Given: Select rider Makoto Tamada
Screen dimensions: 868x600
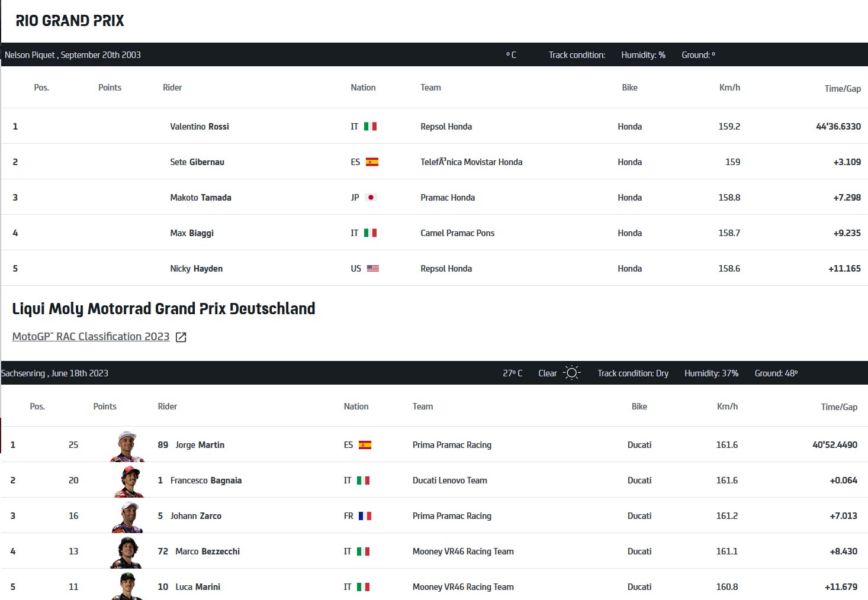Looking at the screenshot, I should pyautogui.click(x=201, y=198).
